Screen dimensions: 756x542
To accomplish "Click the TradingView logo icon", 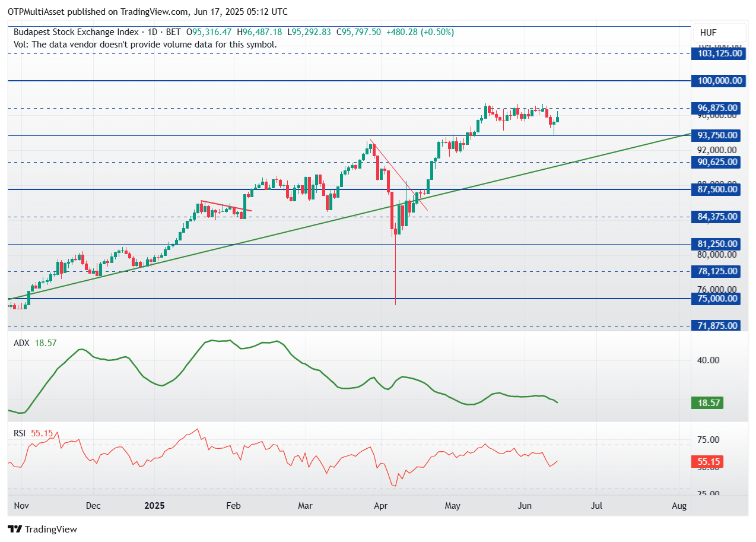I will 15,529.
